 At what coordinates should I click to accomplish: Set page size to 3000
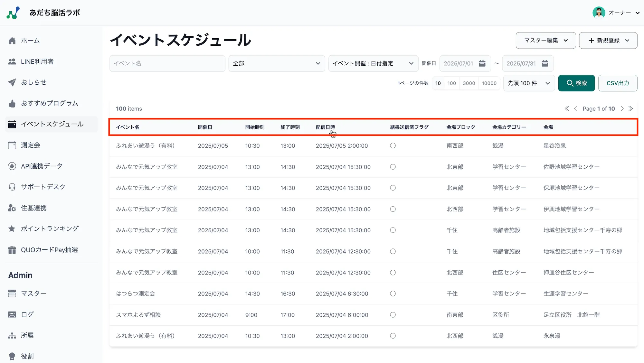click(x=469, y=83)
